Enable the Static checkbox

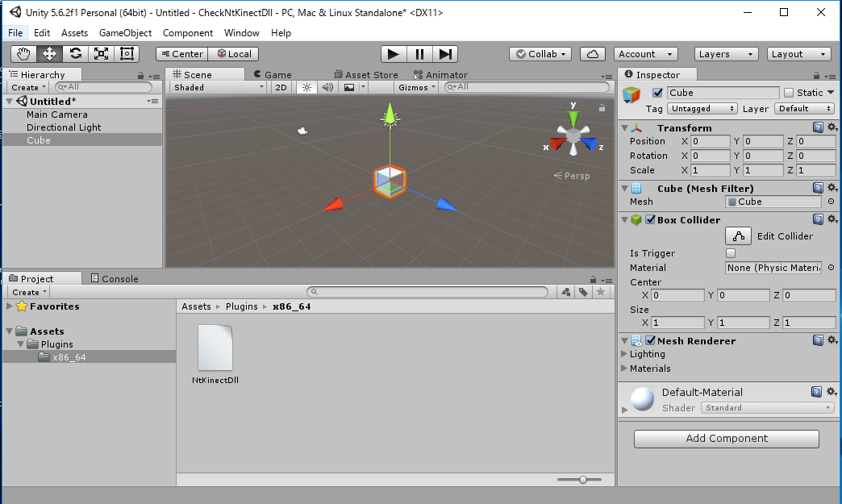[789, 93]
